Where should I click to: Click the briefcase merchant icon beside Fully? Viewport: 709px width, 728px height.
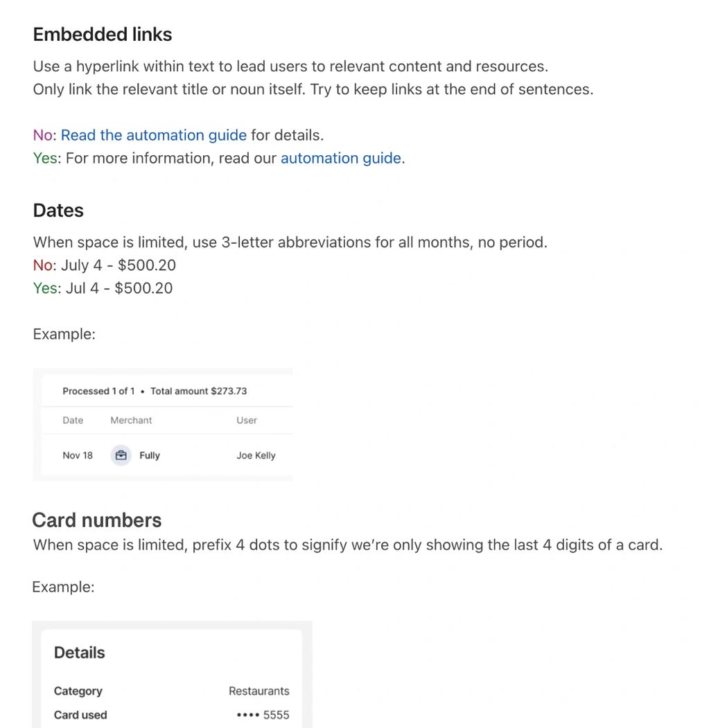[121, 455]
